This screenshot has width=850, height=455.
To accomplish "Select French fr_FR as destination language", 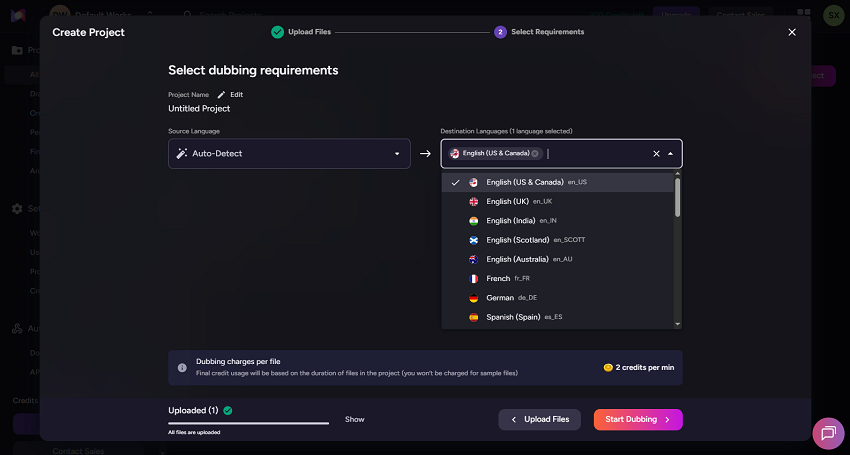I will pyautogui.click(x=498, y=278).
